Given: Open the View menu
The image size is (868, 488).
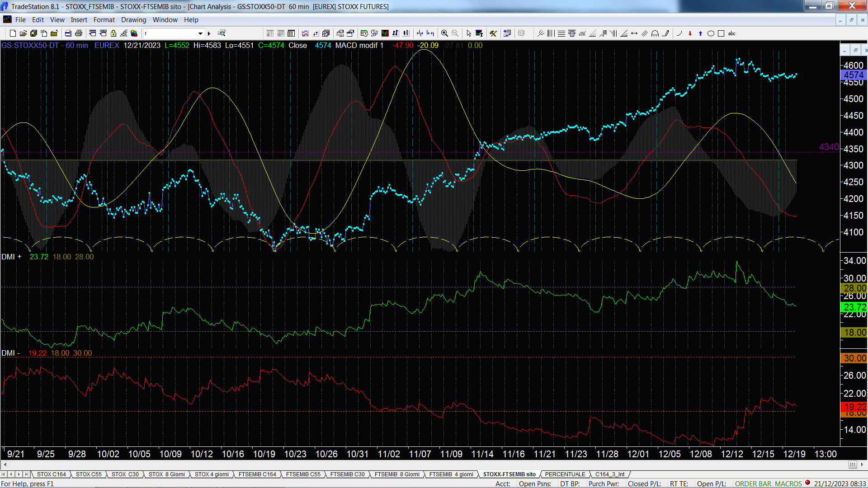Looking at the screenshot, I should pyautogui.click(x=57, y=20).
